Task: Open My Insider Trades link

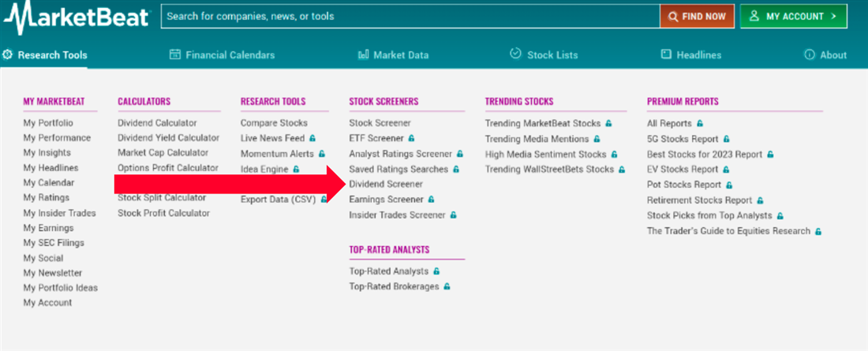Action: [x=60, y=213]
